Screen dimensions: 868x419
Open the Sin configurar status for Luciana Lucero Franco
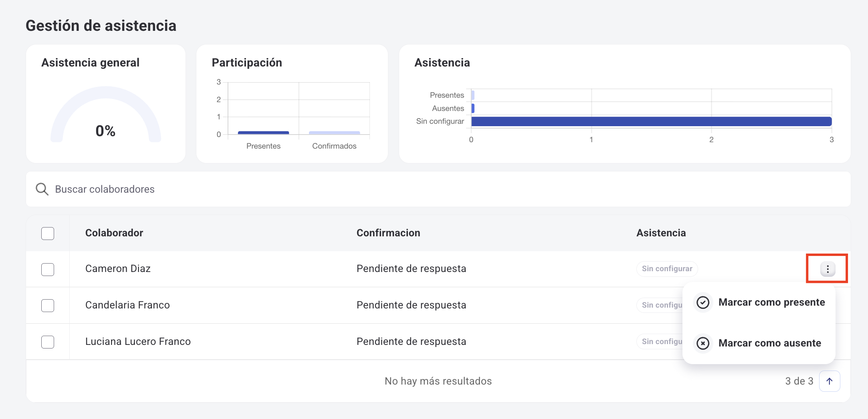tap(661, 341)
